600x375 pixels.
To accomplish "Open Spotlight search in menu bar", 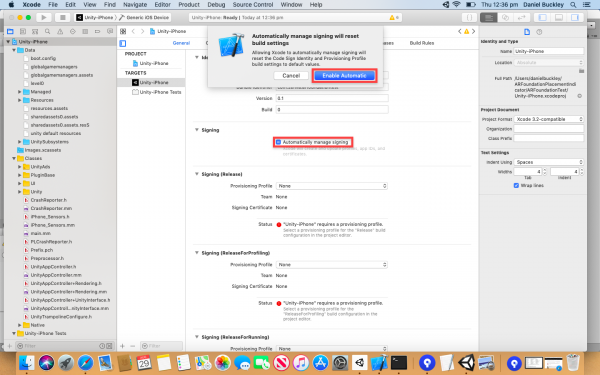I will (x=573, y=5).
